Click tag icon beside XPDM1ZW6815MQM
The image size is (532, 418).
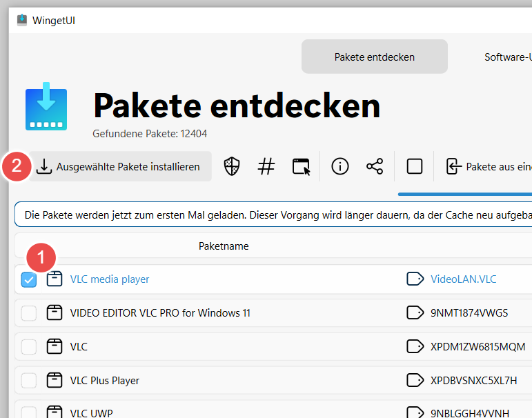pyautogui.click(x=415, y=346)
